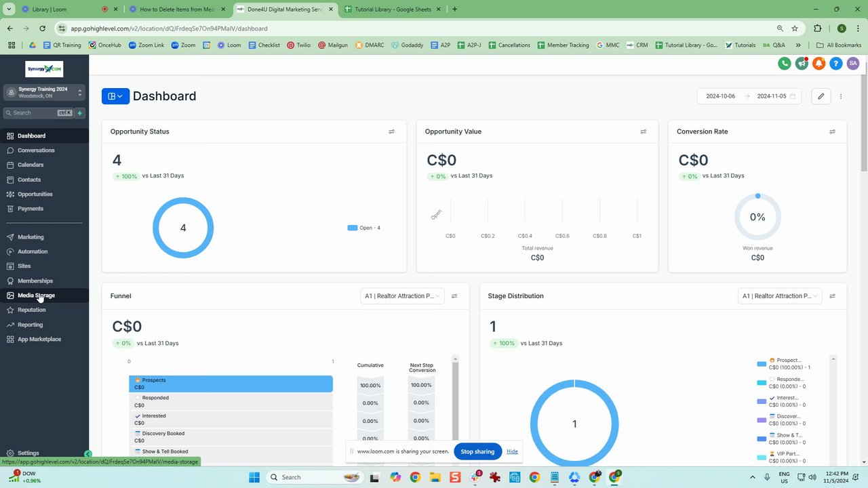The image size is (868, 488).
Task: Toggle the Responded legend color swatch
Action: pyautogui.click(x=762, y=383)
